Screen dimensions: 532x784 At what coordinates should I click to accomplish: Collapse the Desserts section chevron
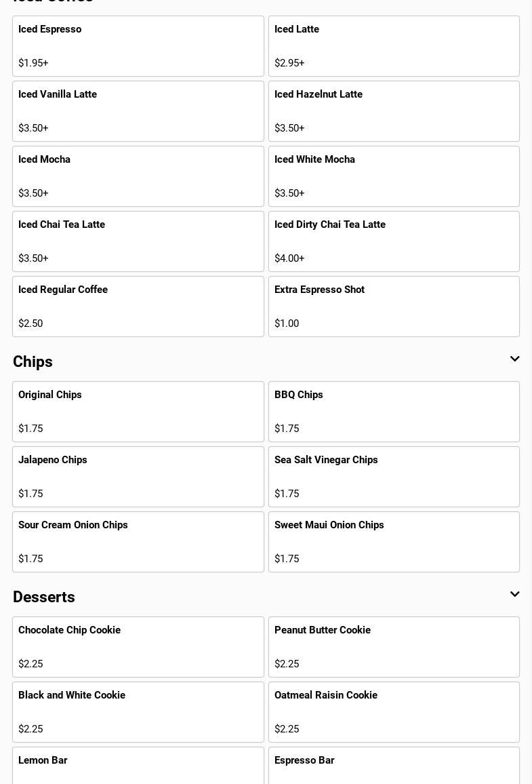click(514, 595)
